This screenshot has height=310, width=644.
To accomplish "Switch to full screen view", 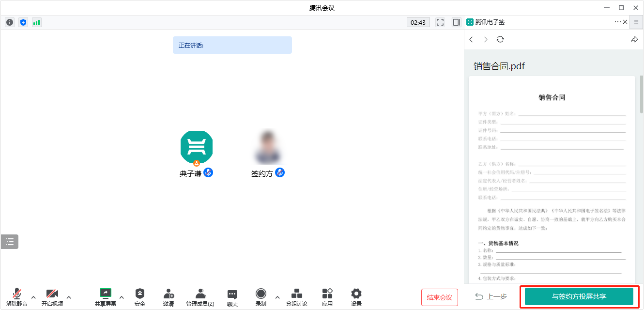I will 440,22.
